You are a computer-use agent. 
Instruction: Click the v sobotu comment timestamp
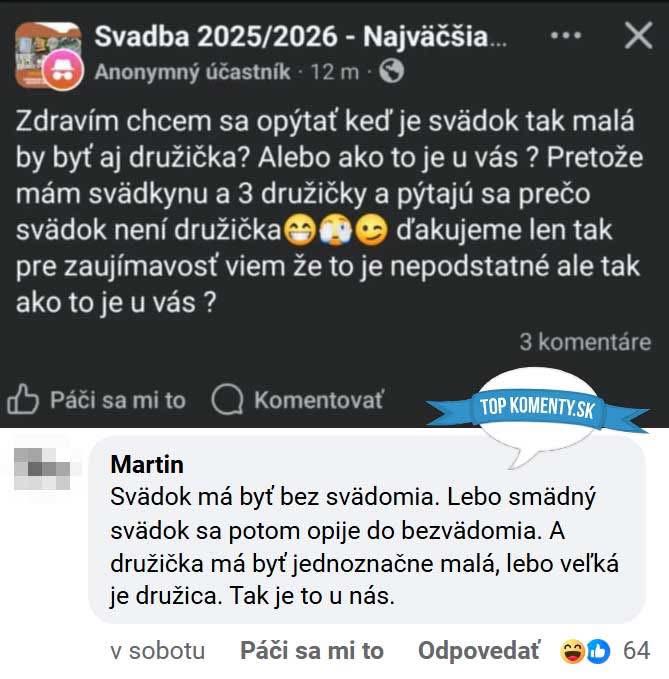tap(158, 651)
